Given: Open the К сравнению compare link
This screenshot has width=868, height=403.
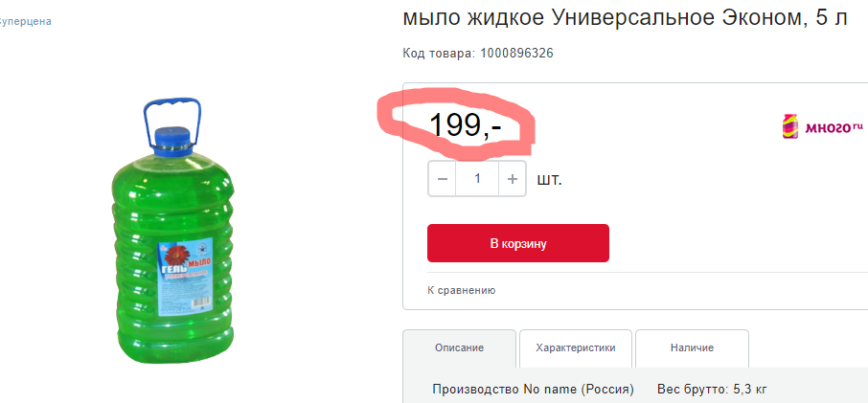Looking at the screenshot, I should click(x=461, y=290).
